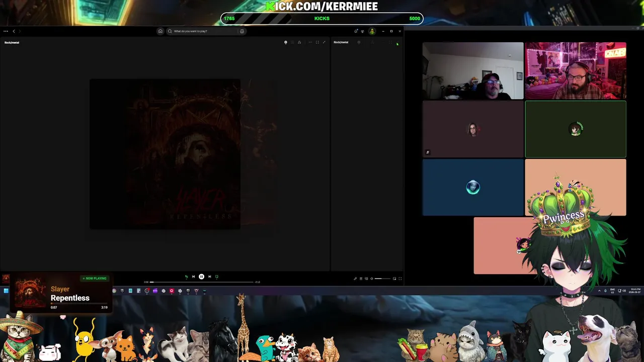The height and width of the screenshot is (362, 644).
Task: Open the Spotify three-dots main menu
Action: click(6, 31)
